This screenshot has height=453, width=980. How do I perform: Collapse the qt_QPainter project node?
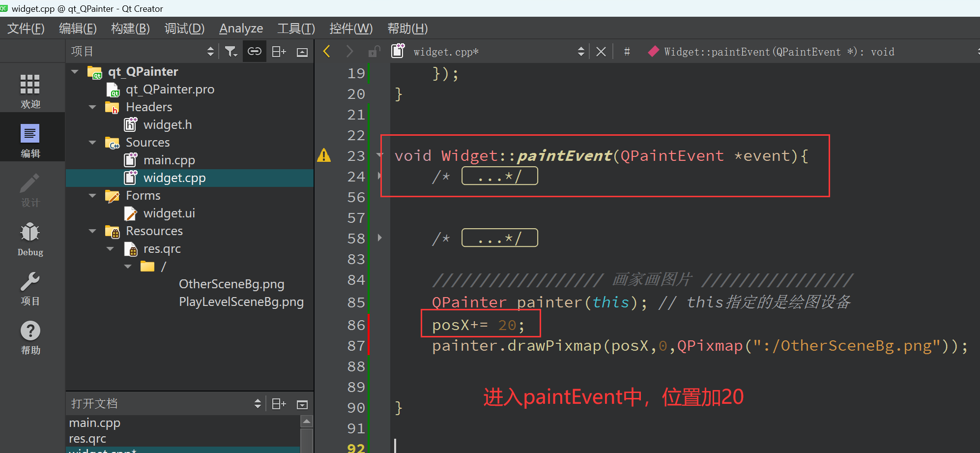coord(75,72)
